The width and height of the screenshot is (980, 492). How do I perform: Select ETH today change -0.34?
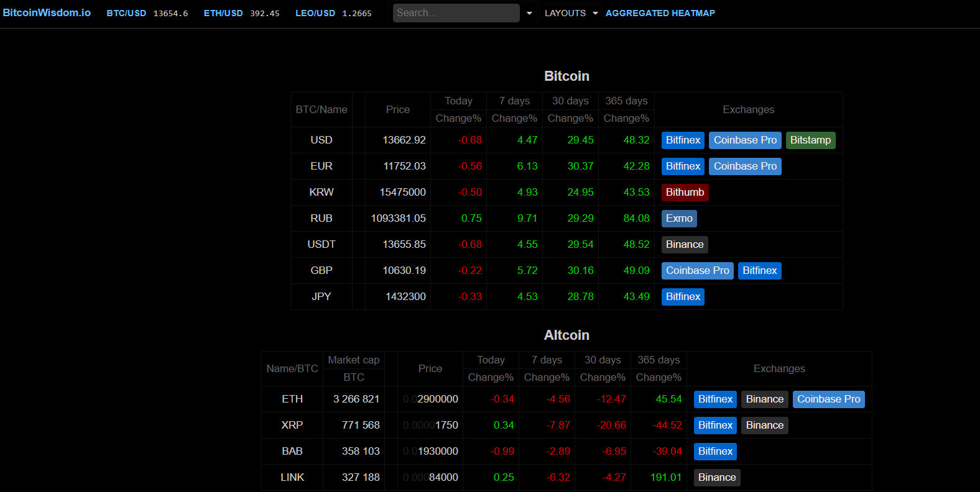502,399
